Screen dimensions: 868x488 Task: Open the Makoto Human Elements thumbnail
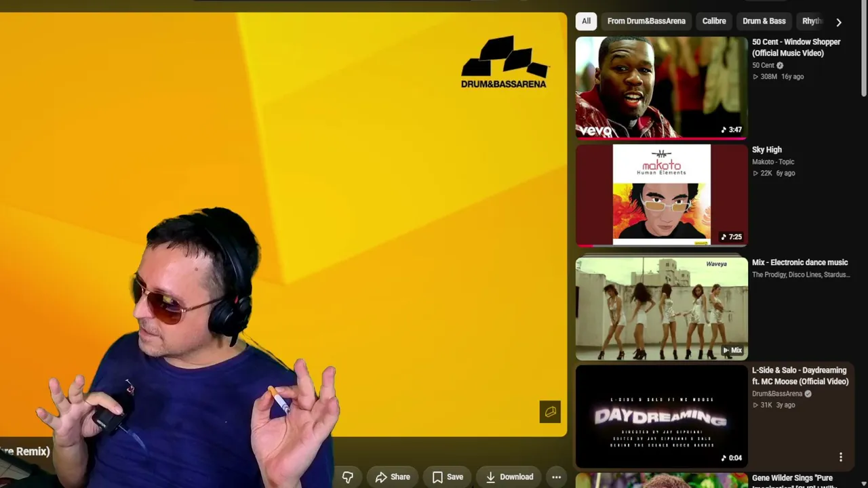(x=662, y=195)
